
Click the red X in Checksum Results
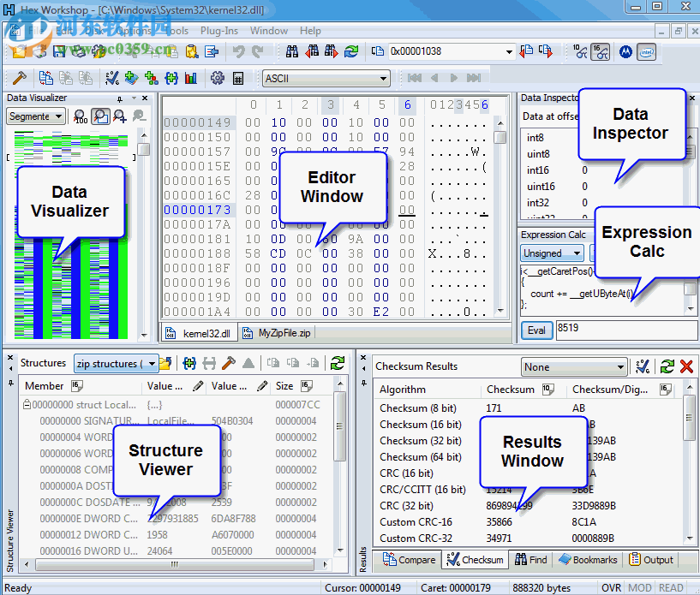(686, 366)
